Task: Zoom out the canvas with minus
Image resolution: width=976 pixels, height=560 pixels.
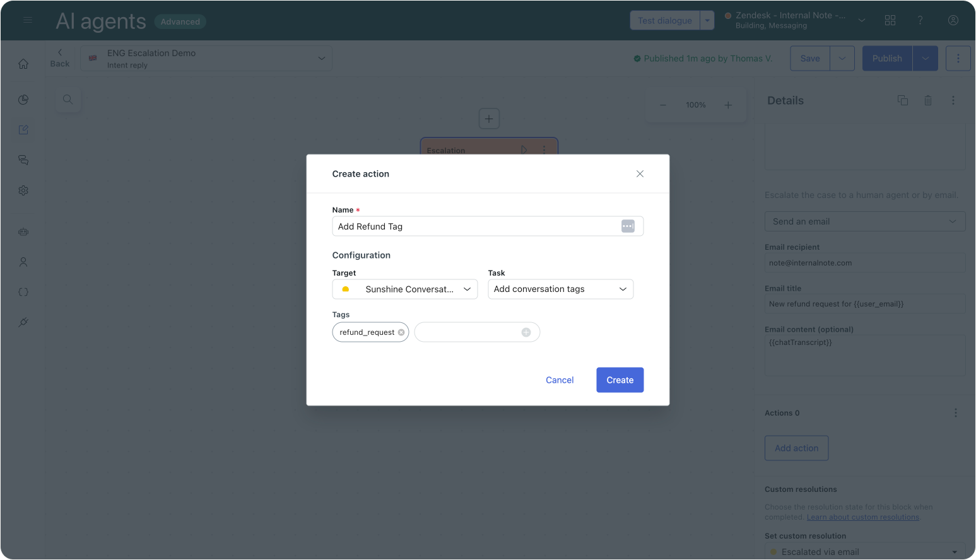Action: (x=662, y=105)
